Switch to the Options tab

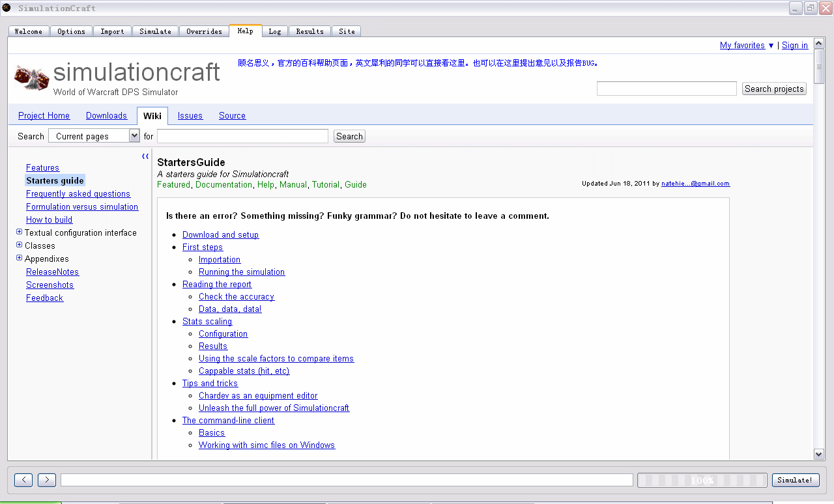tap(71, 31)
